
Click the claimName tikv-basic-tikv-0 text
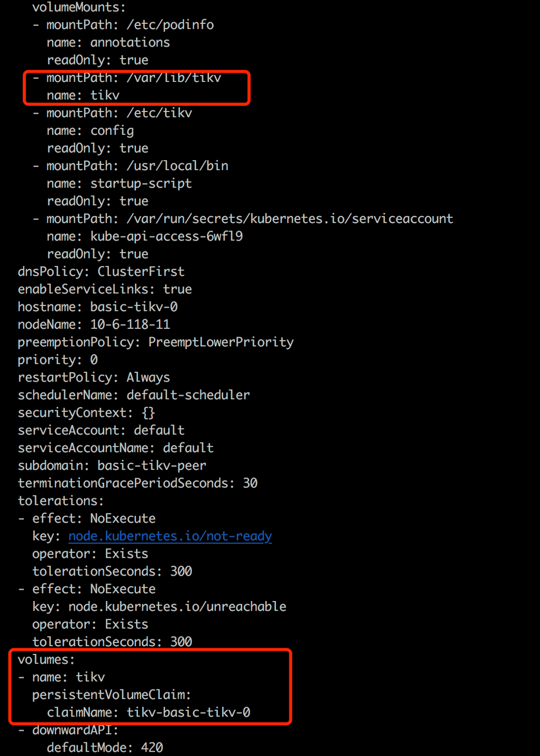coord(148,712)
